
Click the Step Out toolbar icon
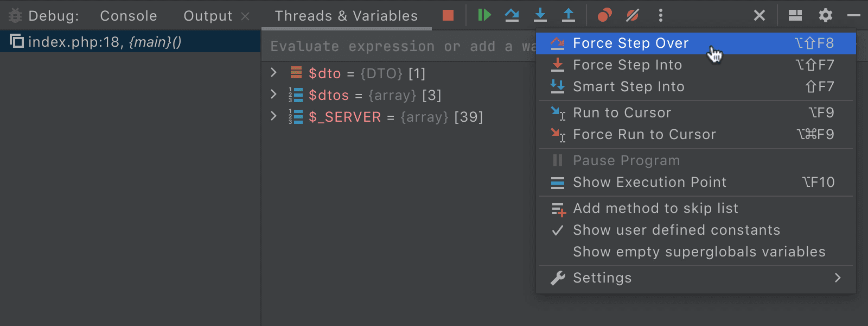pos(568,15)
